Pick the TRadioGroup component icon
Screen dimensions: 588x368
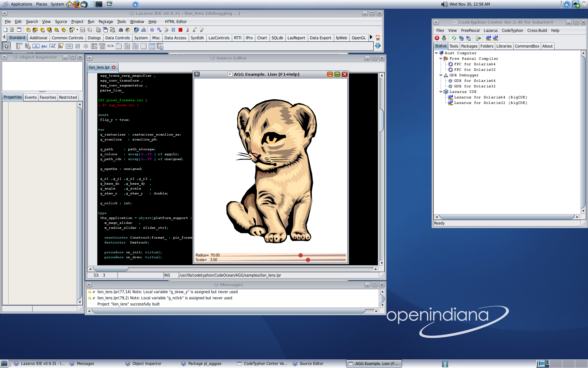[x=127, y=46]
